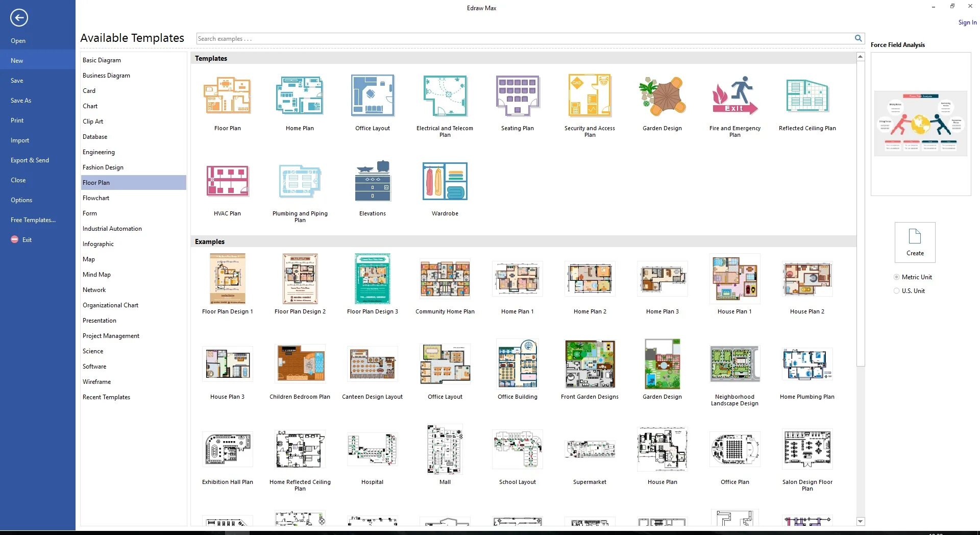
Task: Click the Force Field Analysis preview image
Action: (921, 124)
